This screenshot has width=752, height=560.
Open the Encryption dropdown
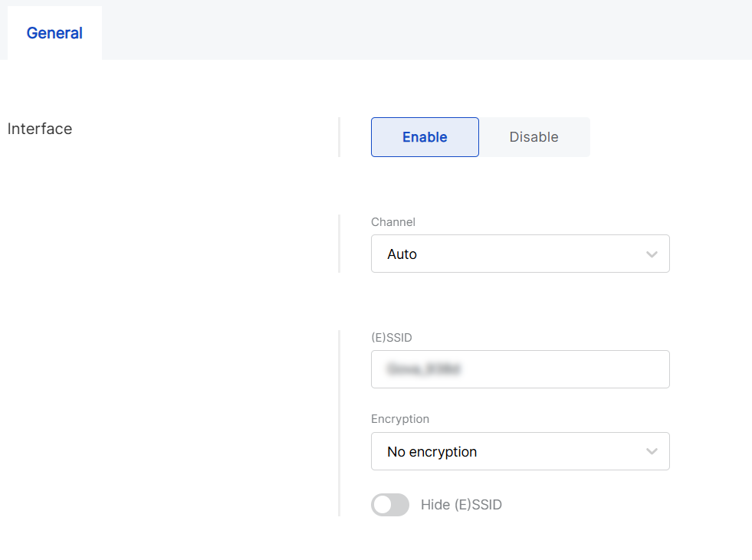coord(520,451)
